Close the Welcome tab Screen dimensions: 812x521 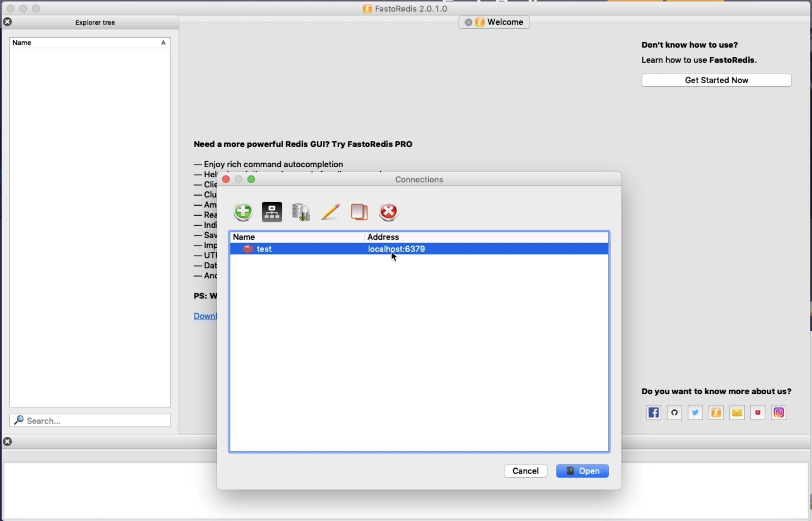pyautogui.click(x=468, y=22)
